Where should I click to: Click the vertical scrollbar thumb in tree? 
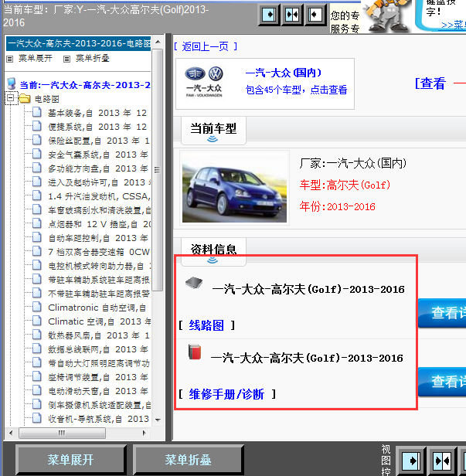point(157,170)
